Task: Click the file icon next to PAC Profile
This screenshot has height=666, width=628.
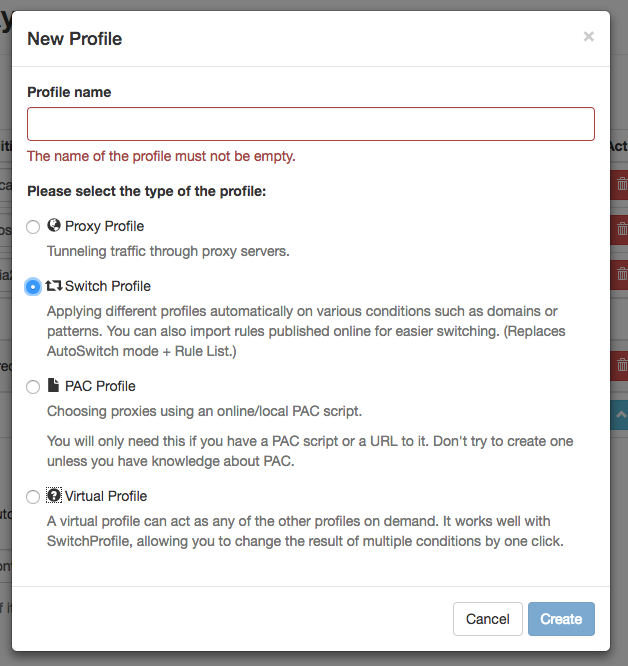Action: pyautogui.click(x=54, y=386)
